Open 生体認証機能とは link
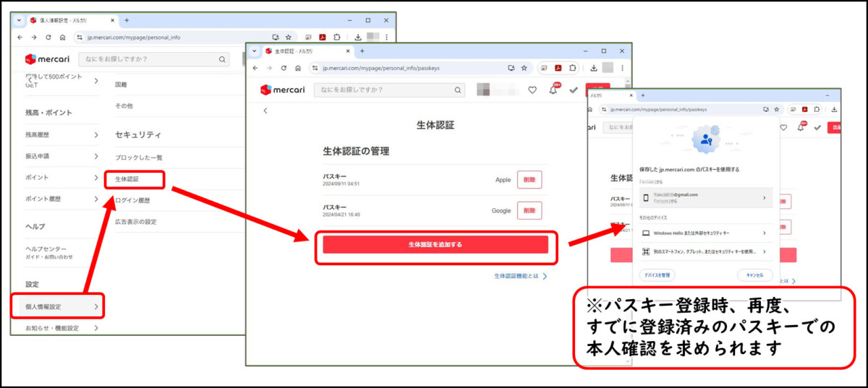The image size is (868, 388). pos(521,276)
